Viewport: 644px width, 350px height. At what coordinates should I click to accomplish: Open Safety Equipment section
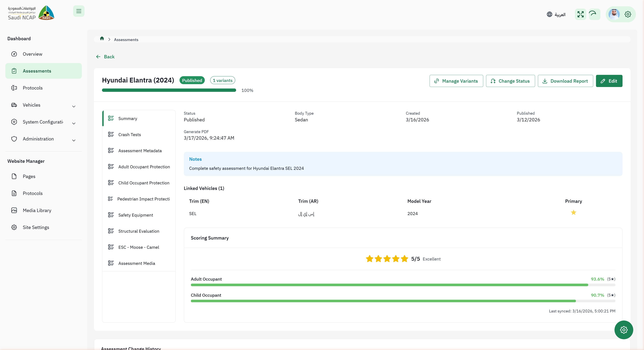139,215
